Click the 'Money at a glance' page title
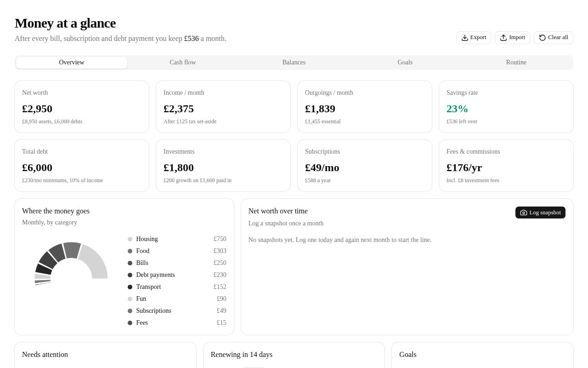Screen dimensions: 588x368 tap(65, 23)
